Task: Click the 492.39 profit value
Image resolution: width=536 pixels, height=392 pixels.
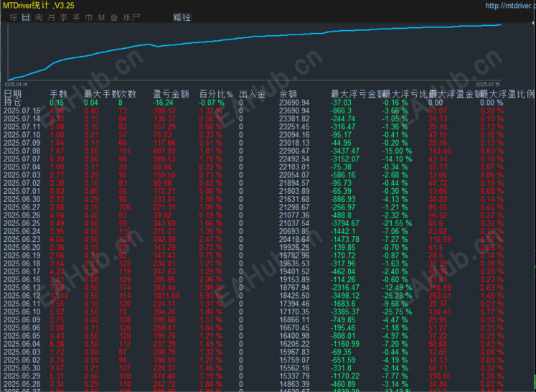Action: click(x=164, y=239)
